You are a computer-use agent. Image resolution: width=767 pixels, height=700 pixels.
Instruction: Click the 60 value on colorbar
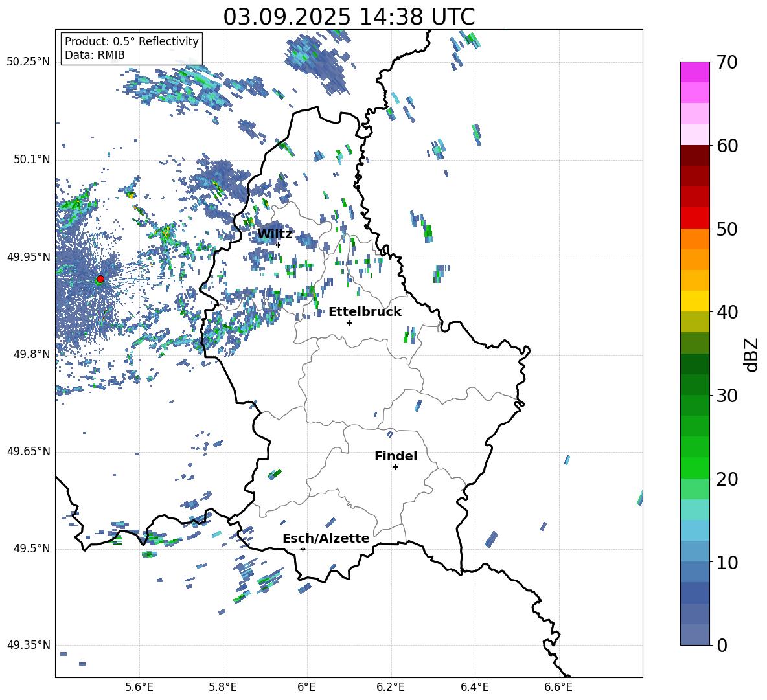click(x=727, y=146)
